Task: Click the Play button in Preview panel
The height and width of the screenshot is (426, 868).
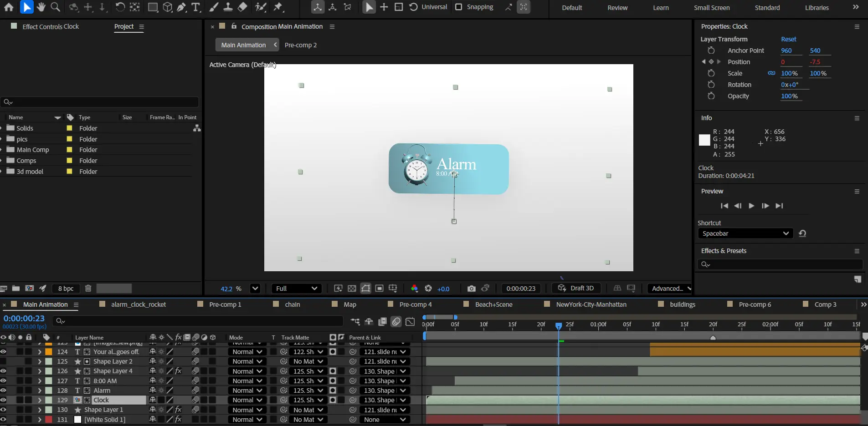Action: coord(751,206)
